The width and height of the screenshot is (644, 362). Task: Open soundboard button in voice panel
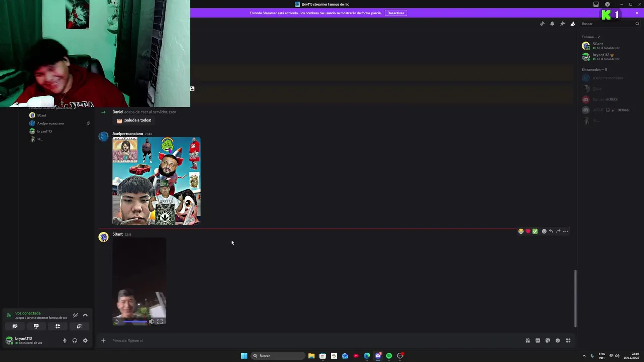point(79,326)
